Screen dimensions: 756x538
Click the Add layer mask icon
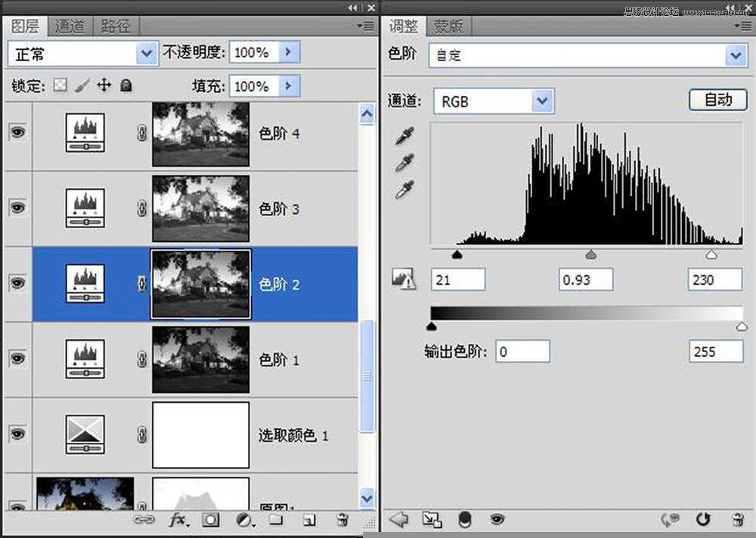210,520
